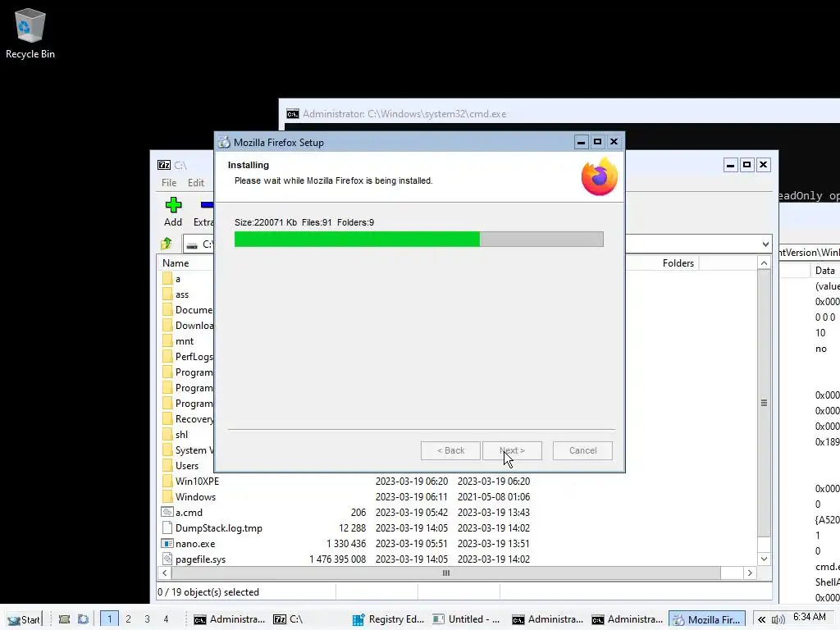Switch to virtual desktop 2
Viewport: 840px width, 630px height.
[128, 619]
